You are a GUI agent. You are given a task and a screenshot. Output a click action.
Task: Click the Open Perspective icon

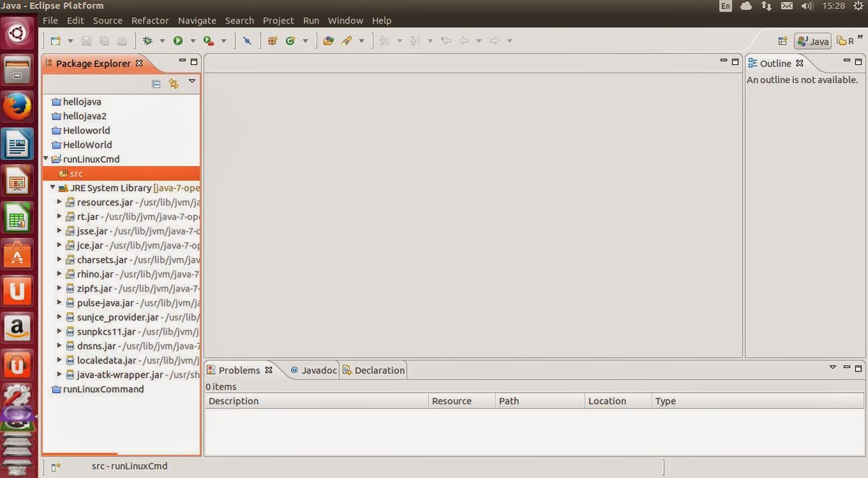click(782, 41)
